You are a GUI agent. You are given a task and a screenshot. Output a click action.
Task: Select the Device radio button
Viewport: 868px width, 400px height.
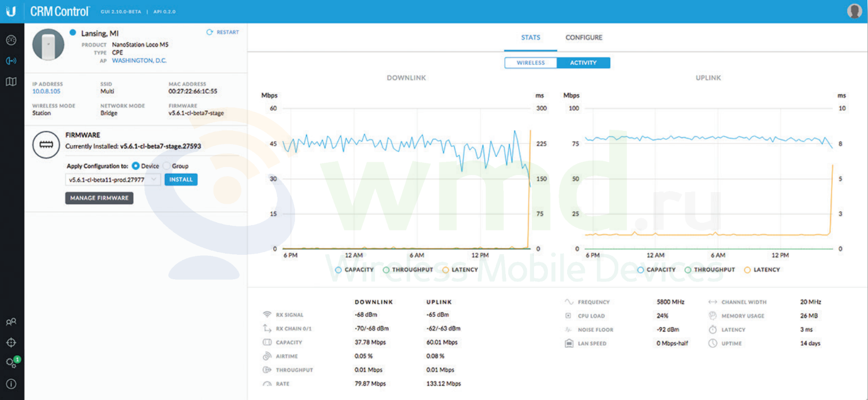click(135, 166)
